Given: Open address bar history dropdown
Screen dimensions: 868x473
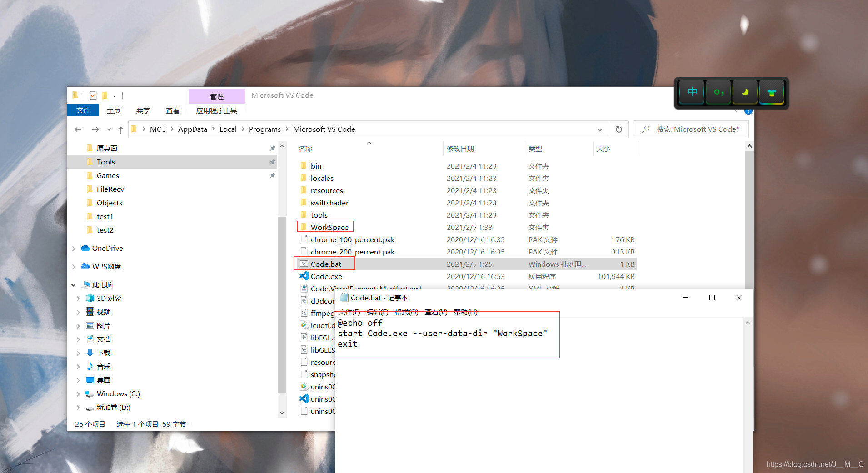Looking at the screenshot, I should point(600,129).
